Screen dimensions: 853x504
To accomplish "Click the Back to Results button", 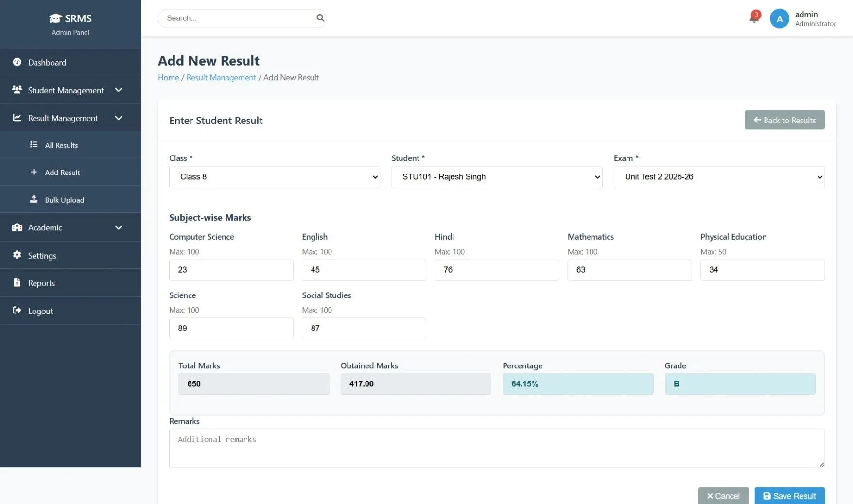I will pos(784,120).
